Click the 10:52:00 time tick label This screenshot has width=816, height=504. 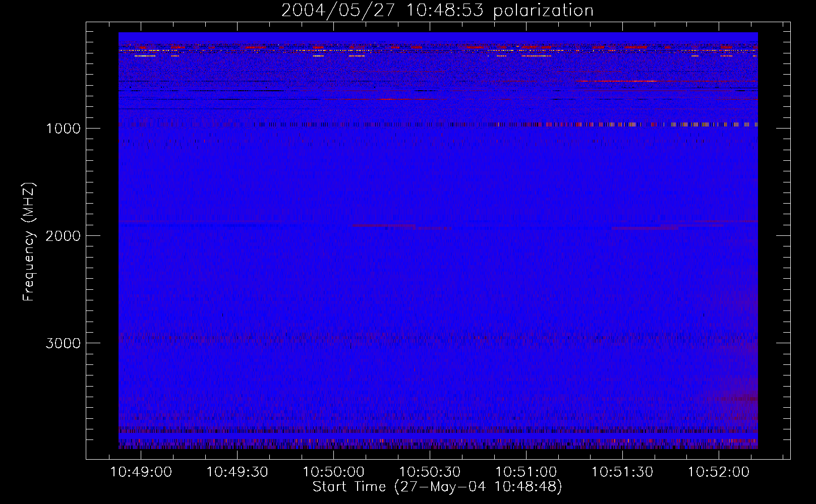coord(719,472)
